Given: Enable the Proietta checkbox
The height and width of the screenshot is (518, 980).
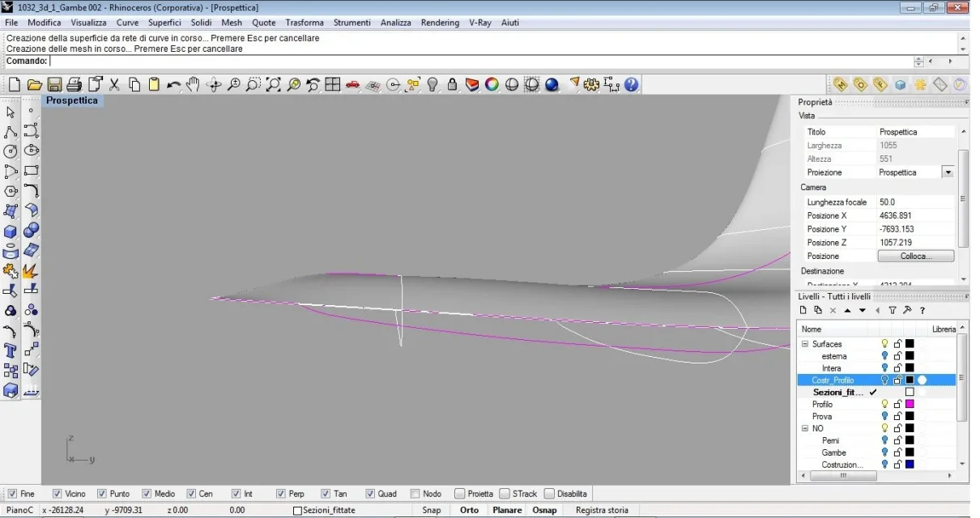Looking at the screenshot, I should (459, 494).
